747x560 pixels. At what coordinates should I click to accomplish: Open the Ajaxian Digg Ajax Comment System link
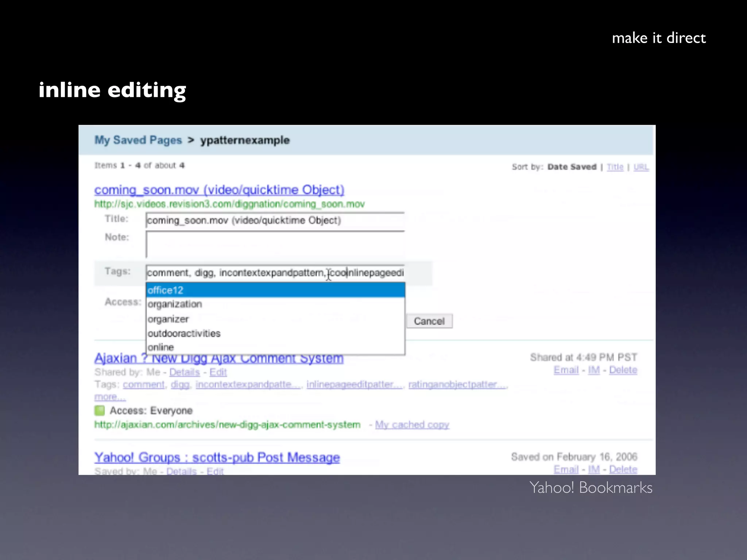tap(219, 359)
